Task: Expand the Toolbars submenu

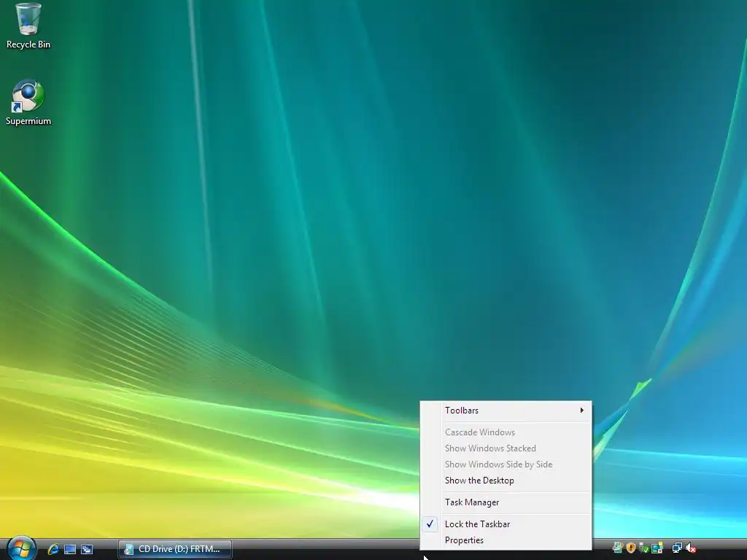Action: point(506,411)
